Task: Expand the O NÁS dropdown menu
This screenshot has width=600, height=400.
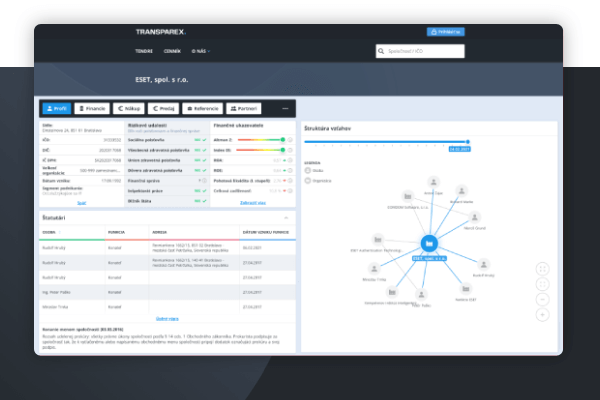Action: pyautogui.click(x=201, y=51)
